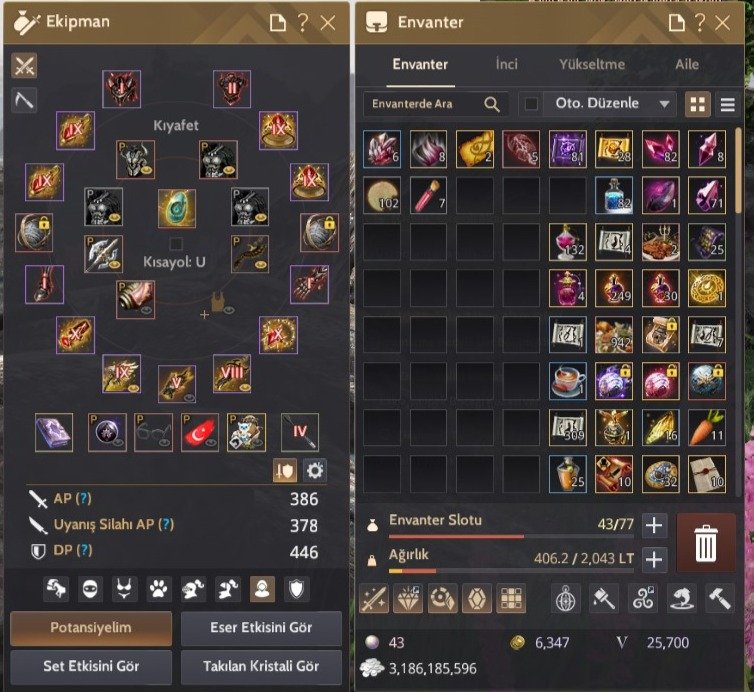Image resolution: width=754 pixels, height=692 pixels.
Task: Toggle the checkbox above Kısayol: U
Action: 176,243
